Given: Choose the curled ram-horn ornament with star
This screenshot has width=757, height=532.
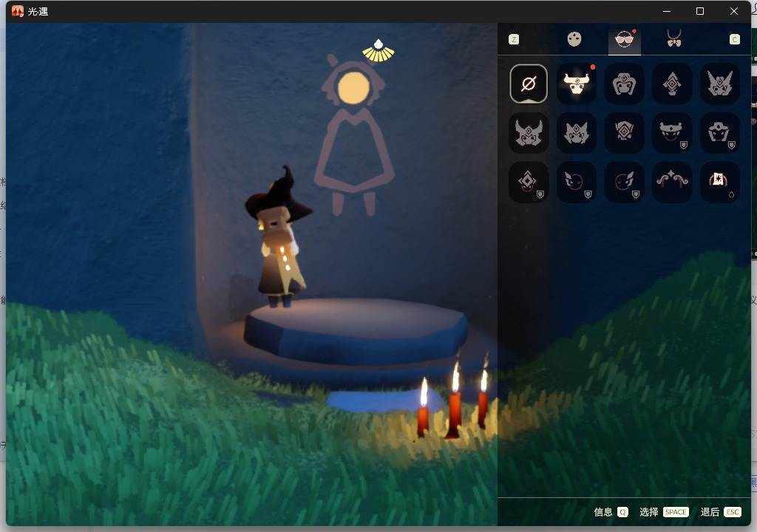Looking at the screenshot, I should tap(671, 182).
